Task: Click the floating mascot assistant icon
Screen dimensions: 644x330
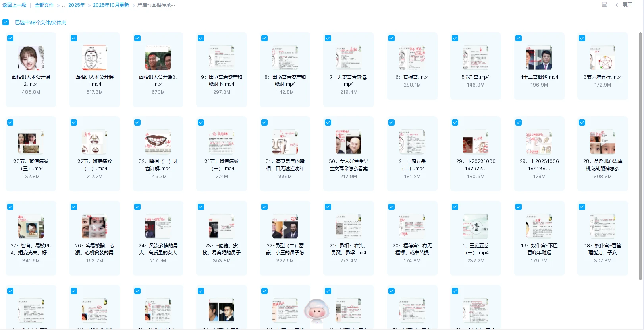Action: coord(317,311)
